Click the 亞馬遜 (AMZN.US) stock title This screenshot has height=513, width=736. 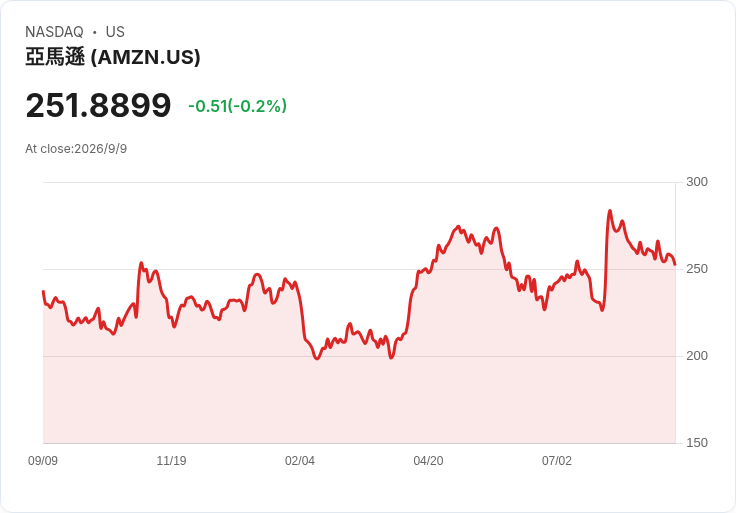pos(113,57)
